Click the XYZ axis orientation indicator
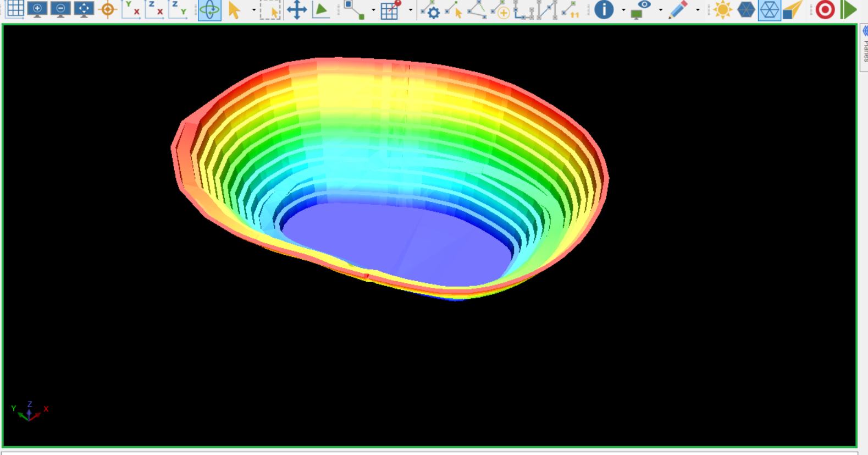 click(x=30, y=411)
